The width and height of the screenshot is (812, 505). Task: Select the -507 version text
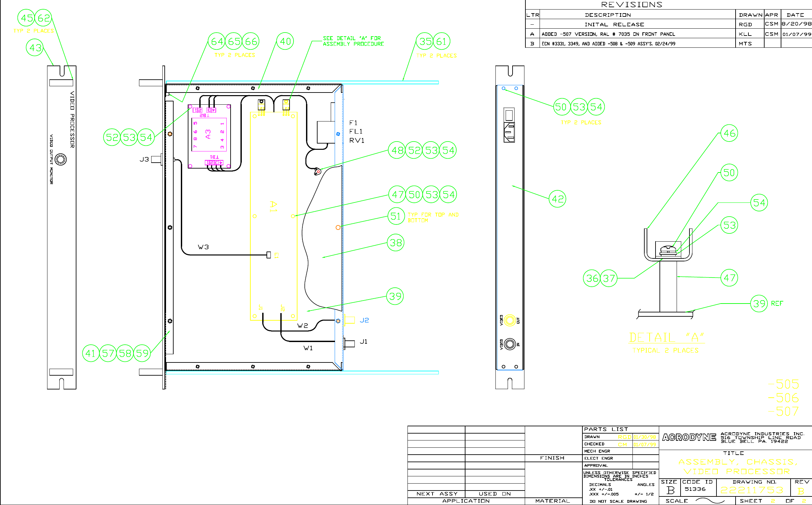tap(784, 411)
